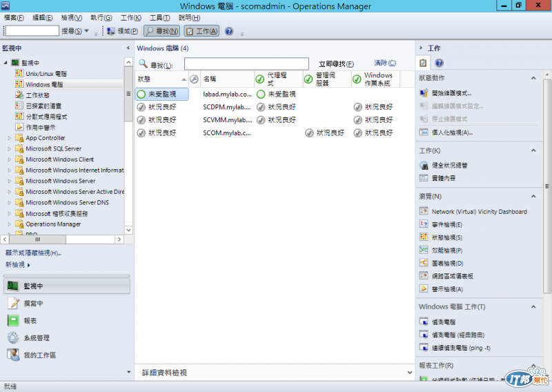The image size is (552, 392).
Task: Open 警示檢視(A) alert view icon
Action: point(424,288)
